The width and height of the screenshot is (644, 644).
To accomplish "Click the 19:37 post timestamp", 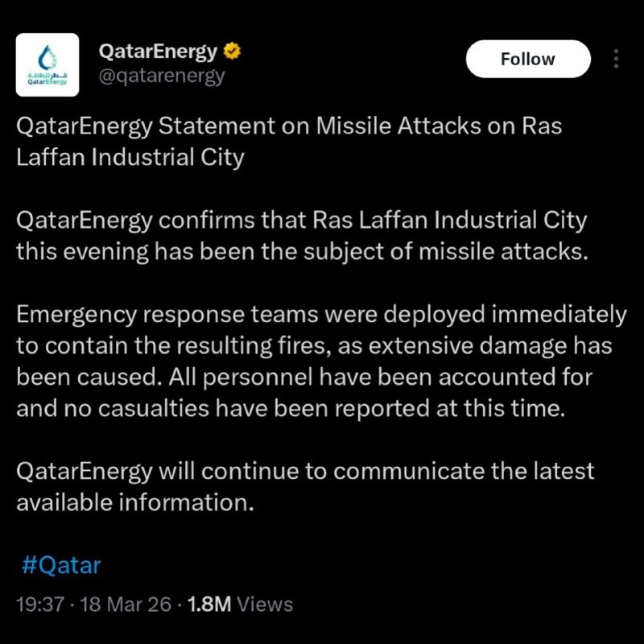I will [x=39, y=605].
